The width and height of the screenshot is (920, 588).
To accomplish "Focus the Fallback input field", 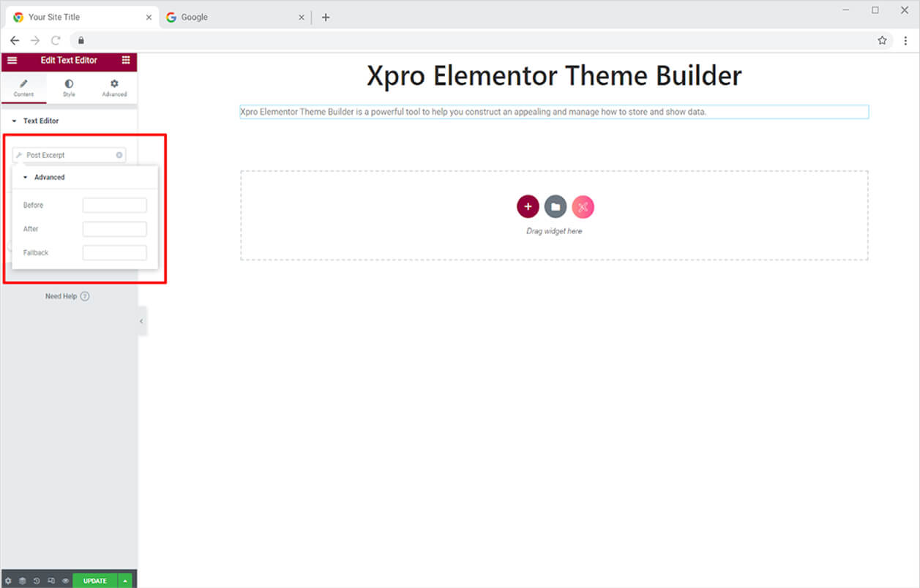I will click(114, 252).
